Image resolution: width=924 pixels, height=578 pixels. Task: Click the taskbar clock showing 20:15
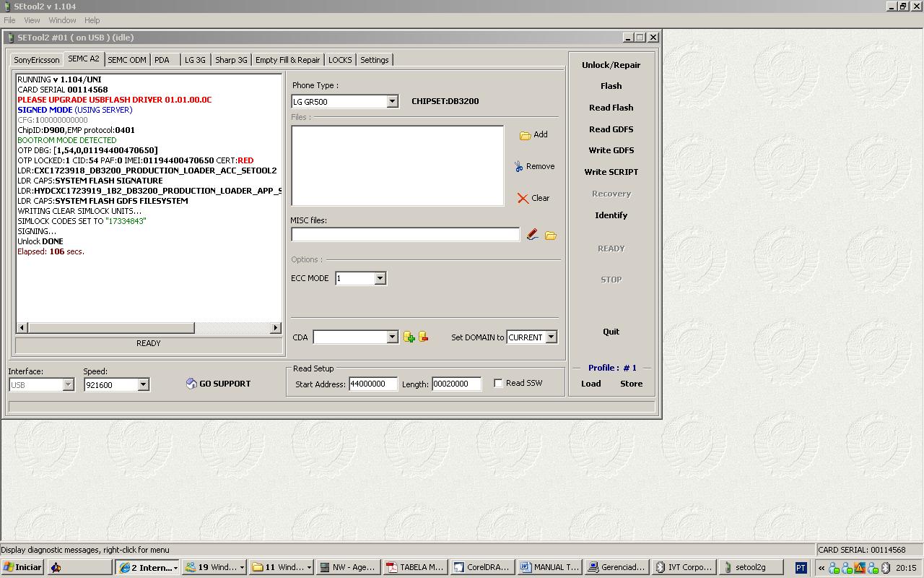[906, 568]
